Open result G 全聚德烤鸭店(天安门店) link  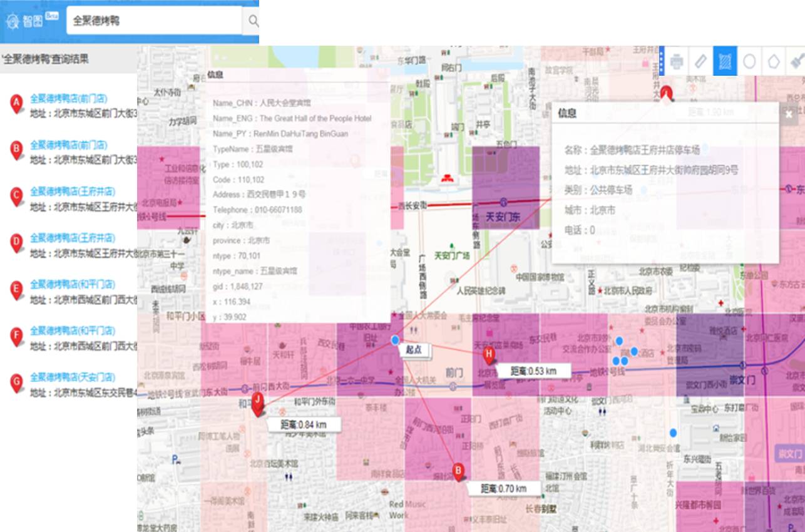point(73,377)
